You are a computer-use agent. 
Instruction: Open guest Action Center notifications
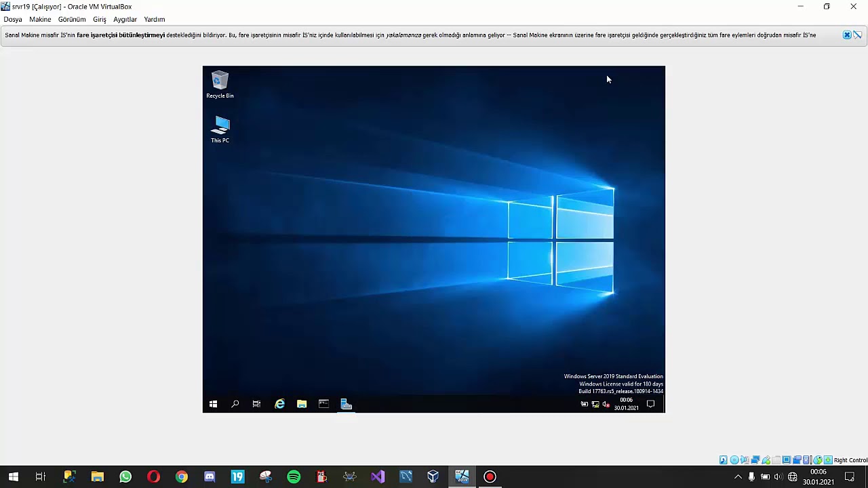tap(650, 404)
